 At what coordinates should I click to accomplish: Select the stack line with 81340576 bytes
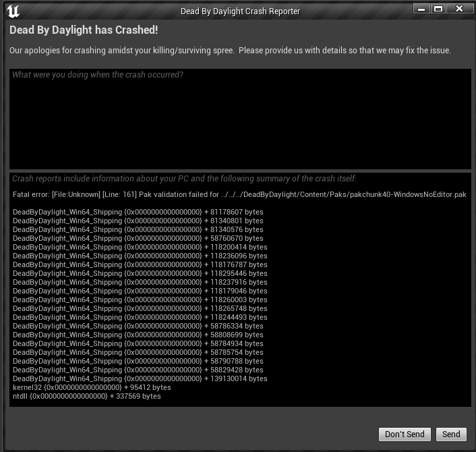[138, 229]
